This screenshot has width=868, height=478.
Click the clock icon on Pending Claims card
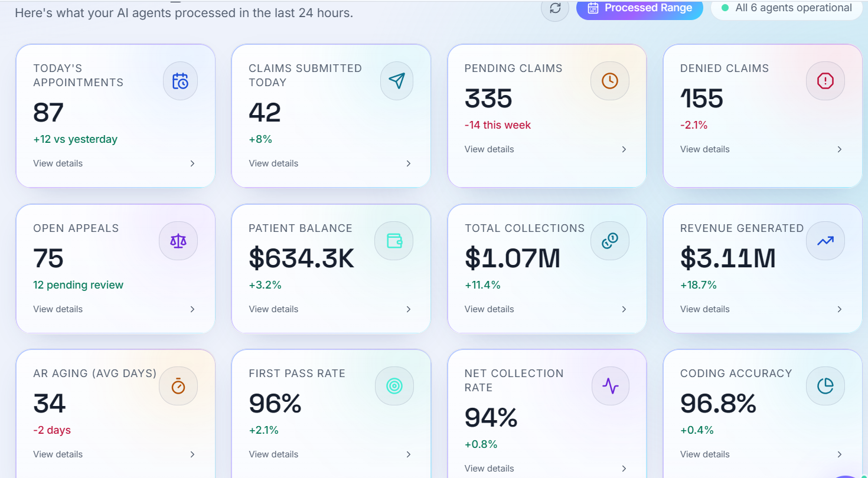(610, 81)
